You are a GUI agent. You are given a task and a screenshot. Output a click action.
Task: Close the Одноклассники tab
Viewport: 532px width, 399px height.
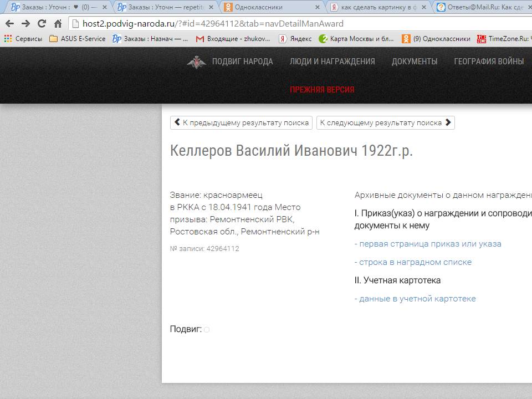[318, 7]
